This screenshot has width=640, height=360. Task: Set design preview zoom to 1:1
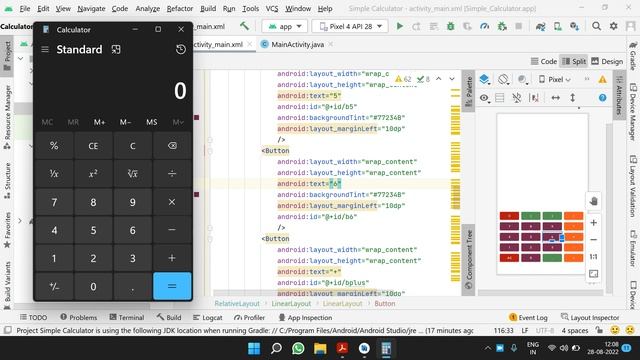pyautogui.click(x=593, y=257)
